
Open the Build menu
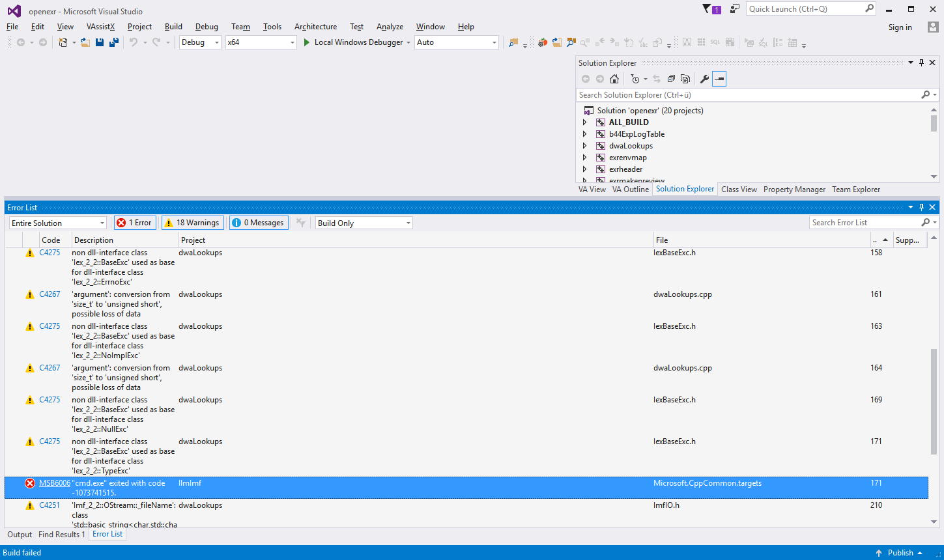click(173, 27)
